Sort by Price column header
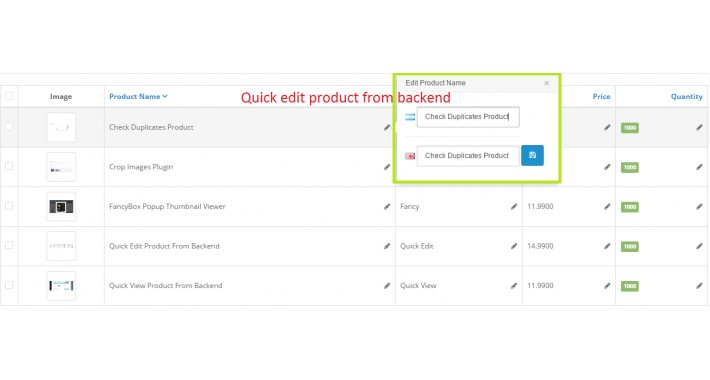 coord(601,96)
